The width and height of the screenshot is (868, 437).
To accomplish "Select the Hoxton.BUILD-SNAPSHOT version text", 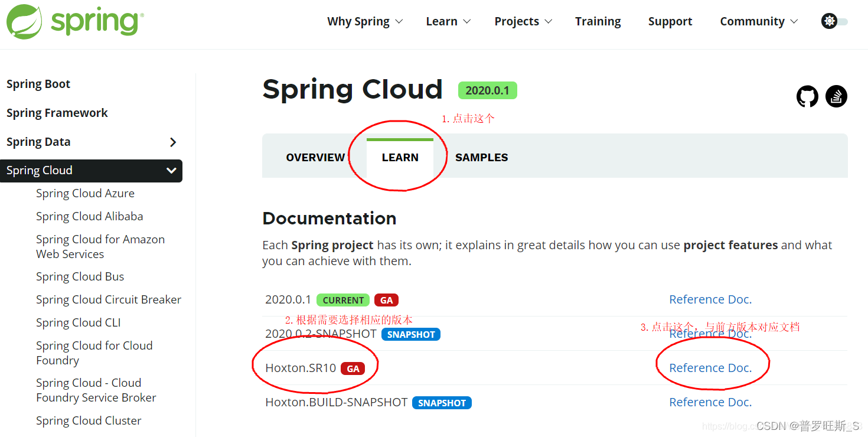I will pyautogui.click(x=337, y=402).
